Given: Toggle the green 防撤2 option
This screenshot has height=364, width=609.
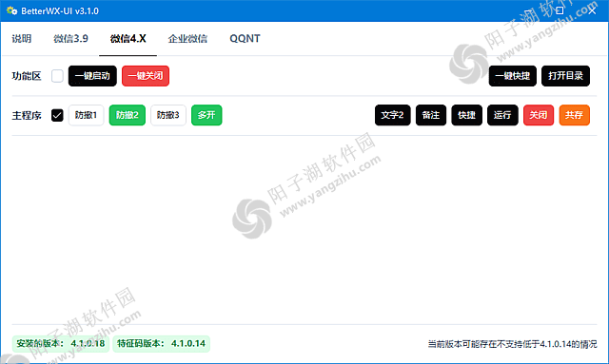Looking at the screenshot, I should (127, 115).
